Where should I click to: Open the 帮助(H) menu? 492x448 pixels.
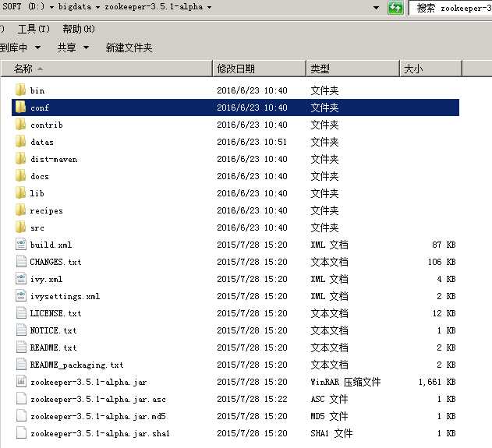tap(79, 29)
